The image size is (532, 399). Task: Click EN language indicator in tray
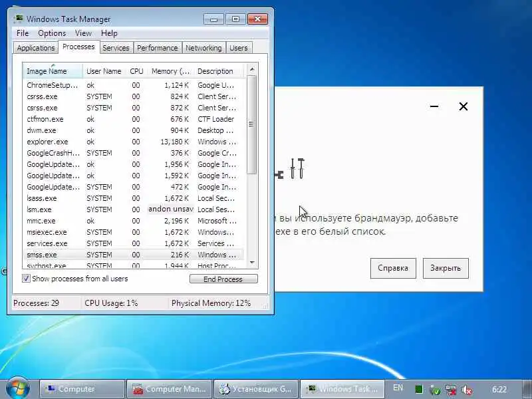click(398, 388)
